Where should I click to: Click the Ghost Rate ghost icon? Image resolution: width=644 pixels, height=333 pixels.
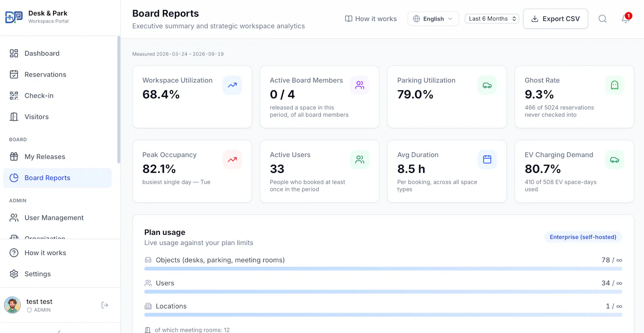point(615,85)
